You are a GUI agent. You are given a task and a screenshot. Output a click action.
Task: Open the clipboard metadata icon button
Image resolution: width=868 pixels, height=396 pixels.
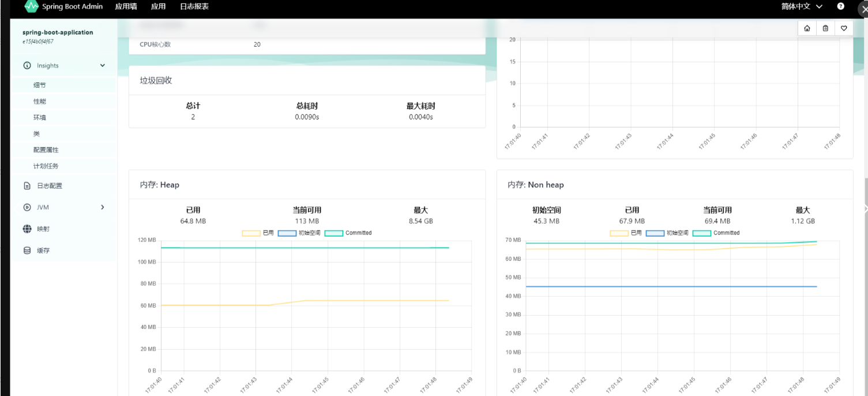(x=825, y=28)
